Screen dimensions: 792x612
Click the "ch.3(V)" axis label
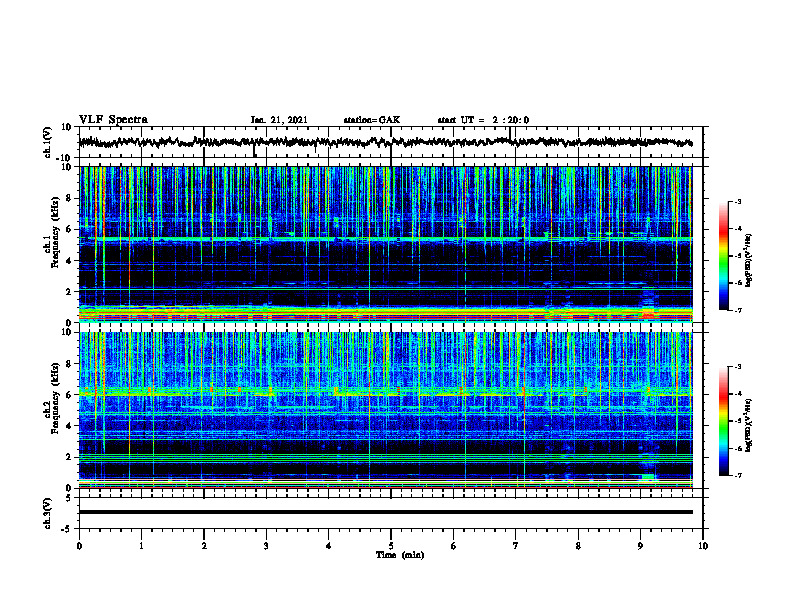47,513
